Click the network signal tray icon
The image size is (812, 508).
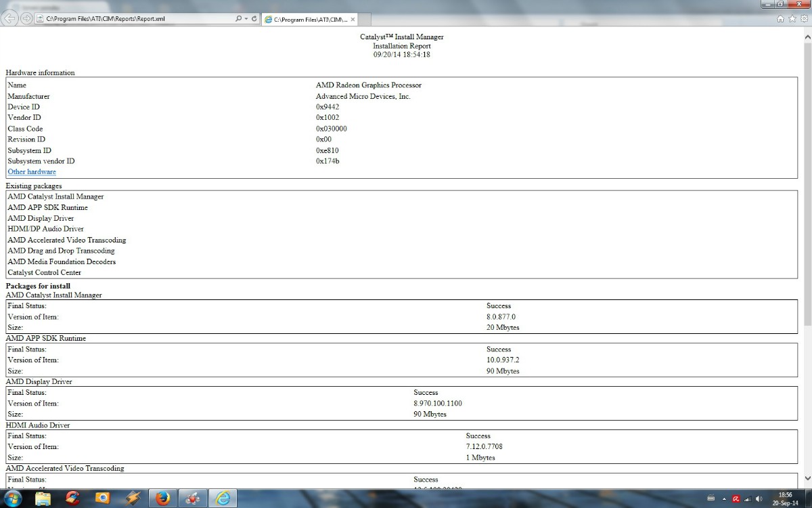[747, 499]
